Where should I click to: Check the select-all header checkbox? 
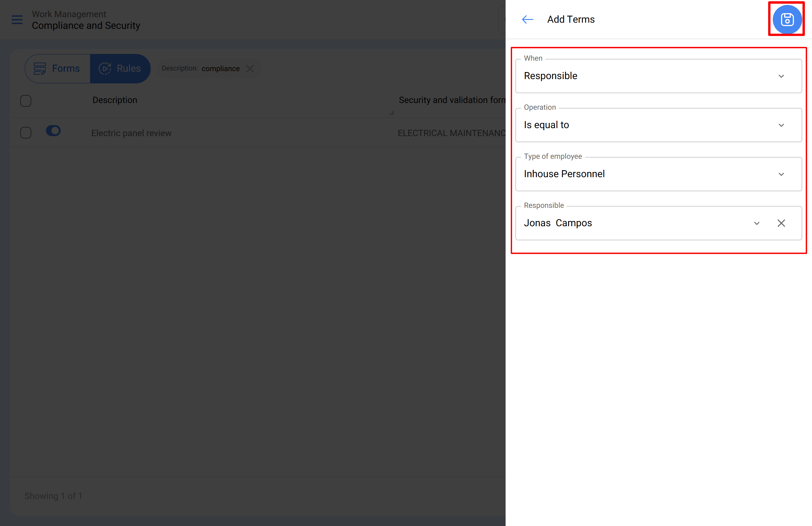pyautogui.click(x=26, y=101)
